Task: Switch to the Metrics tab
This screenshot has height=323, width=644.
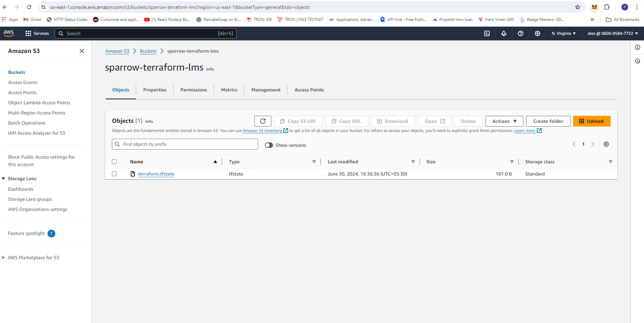Action: (x=229, y=90)
